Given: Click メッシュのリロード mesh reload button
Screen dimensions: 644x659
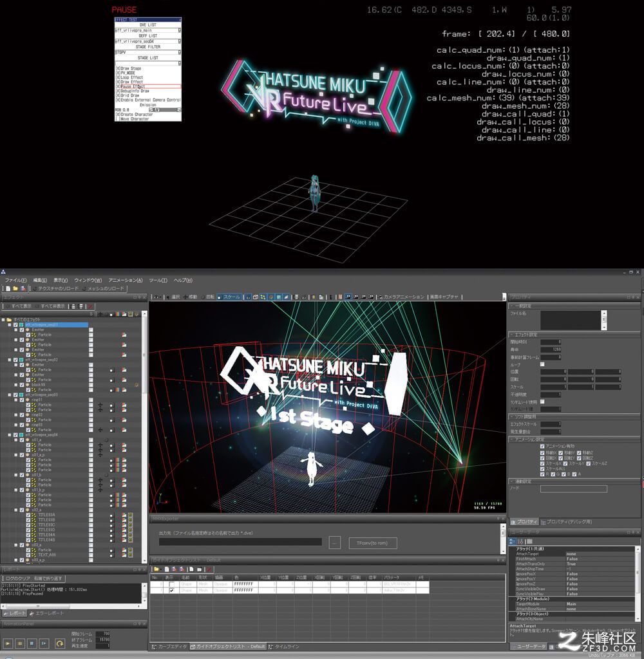Looking at the screenshot, I should coord(104,289).
